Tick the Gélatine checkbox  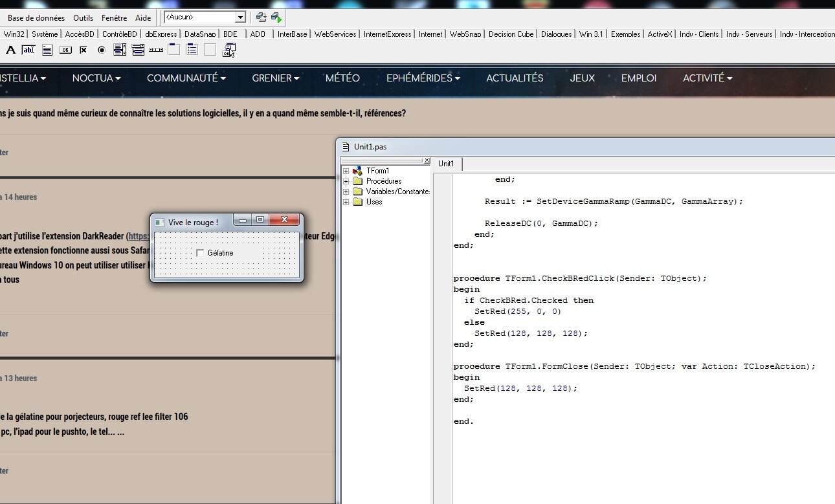click(200, 253)
